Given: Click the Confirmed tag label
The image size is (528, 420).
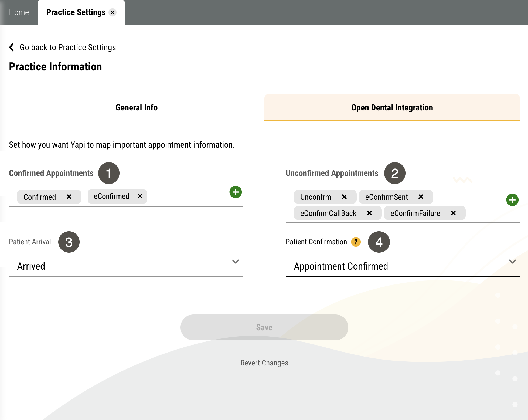Looking at the screenshot, I should point(40,197).
